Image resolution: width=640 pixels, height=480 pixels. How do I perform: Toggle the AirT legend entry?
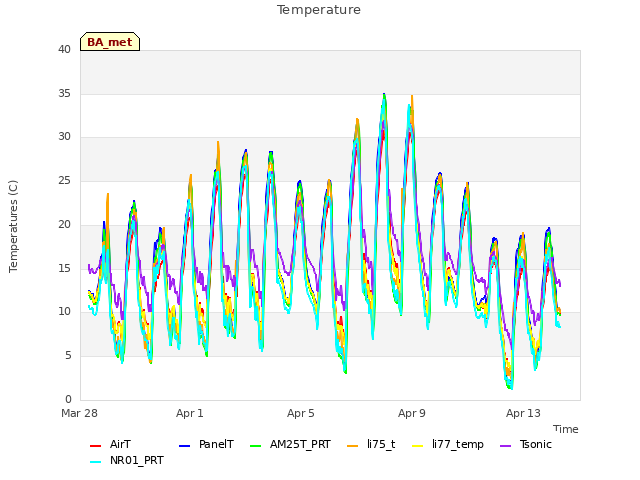110,444
